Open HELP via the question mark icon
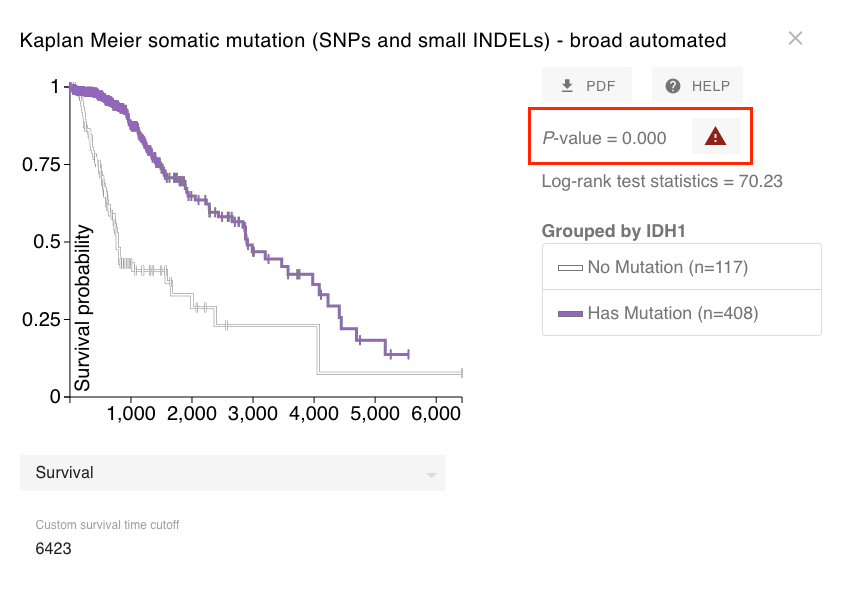 coord(673,86)
